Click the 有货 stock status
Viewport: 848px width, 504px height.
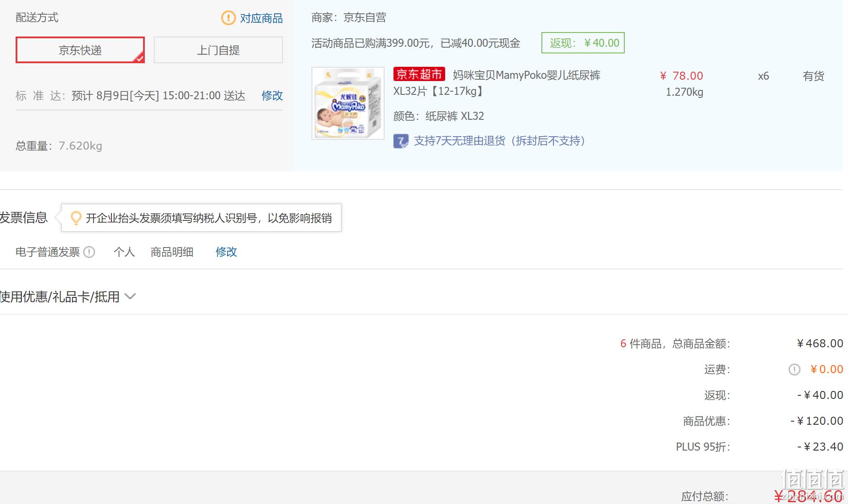pos(813,76)
